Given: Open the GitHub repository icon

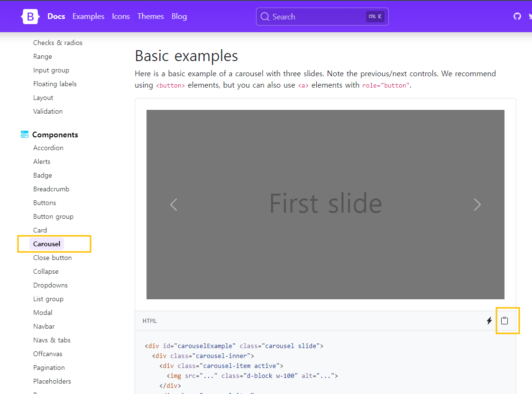Looking at the screenshot, I should pos(517,16).
